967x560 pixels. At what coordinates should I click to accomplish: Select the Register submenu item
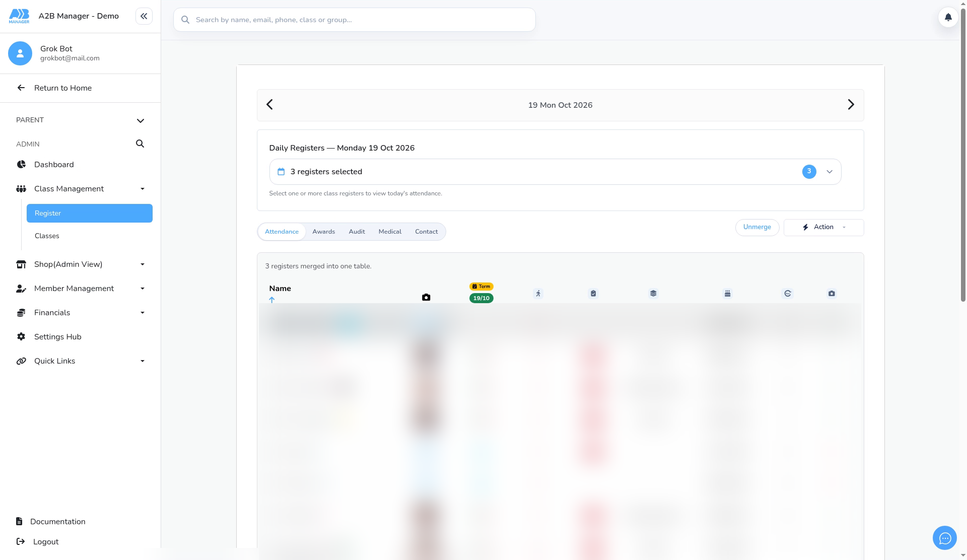pos(90,213)
